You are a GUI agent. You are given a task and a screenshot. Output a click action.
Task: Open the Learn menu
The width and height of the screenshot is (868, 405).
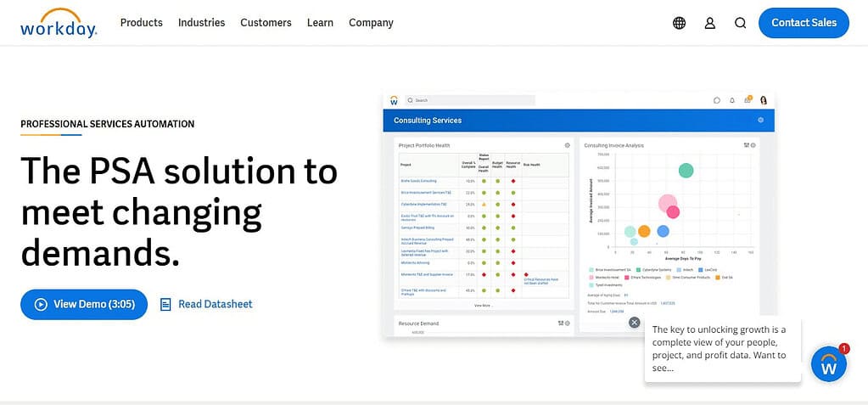click(320, 23)
